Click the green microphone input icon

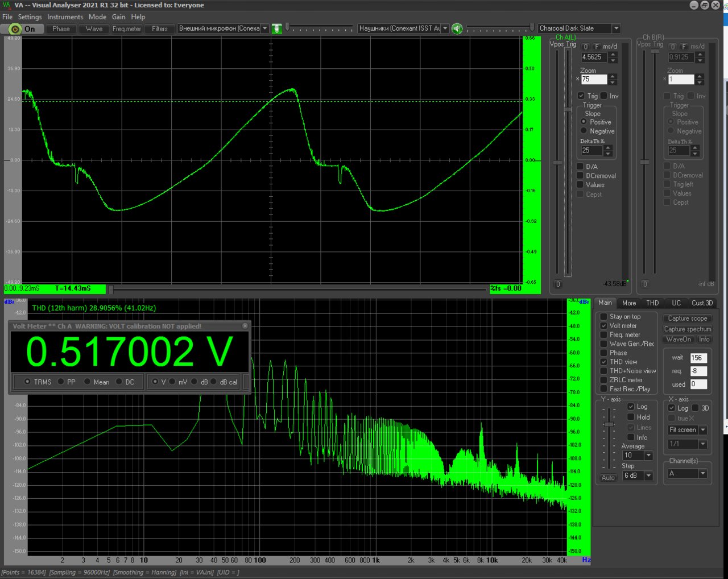tap(277, 28)
